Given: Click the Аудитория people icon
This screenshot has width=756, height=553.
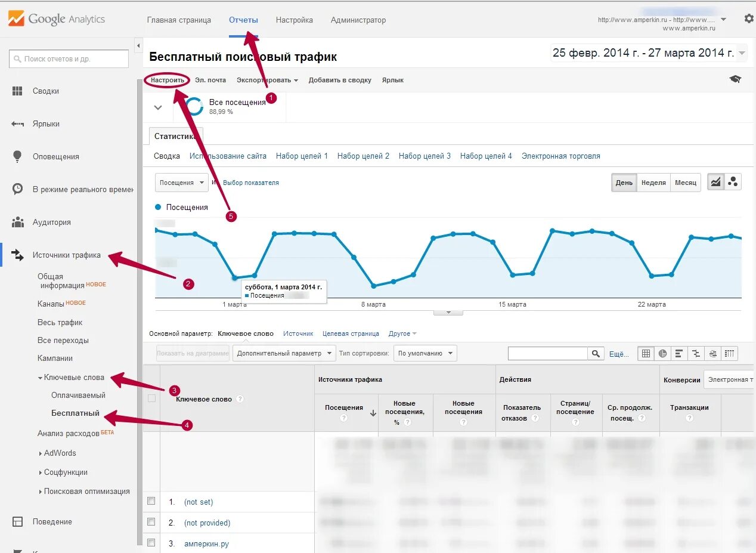Looking at the screenshot, I should 17,222.
